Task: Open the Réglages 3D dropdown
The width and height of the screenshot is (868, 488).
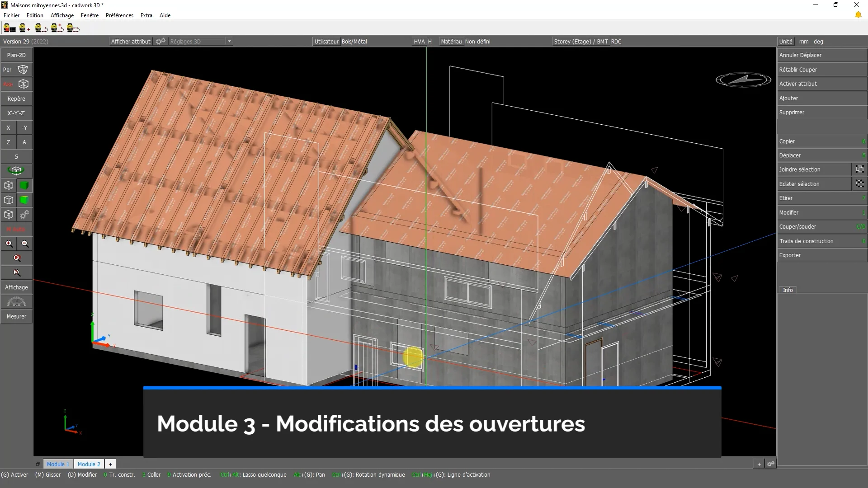Action: click(x=230, y=41)
